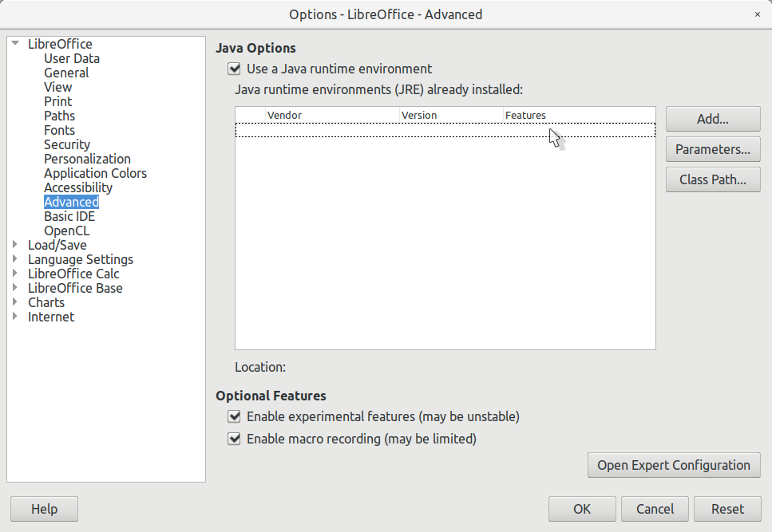Image resolution: width=772 pixels, height=532 pixels.
Task: Close the Options dialog window
Action: click(756, 14)
